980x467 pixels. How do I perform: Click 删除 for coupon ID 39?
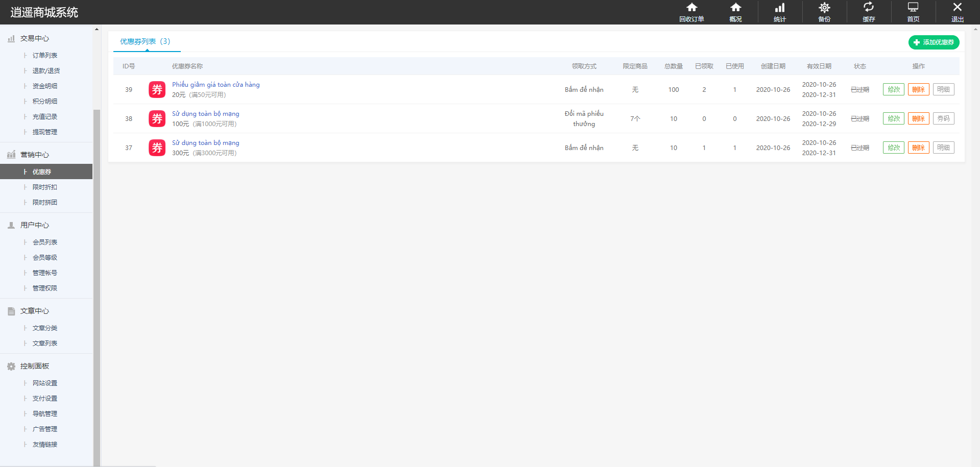tap(918, 89)
